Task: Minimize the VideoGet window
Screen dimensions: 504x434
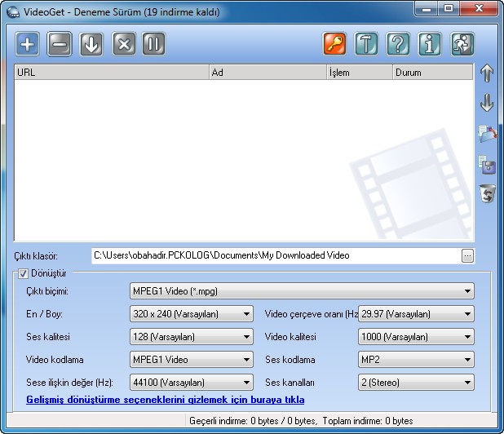Action: pyautogui.click(x=427, y=9)
